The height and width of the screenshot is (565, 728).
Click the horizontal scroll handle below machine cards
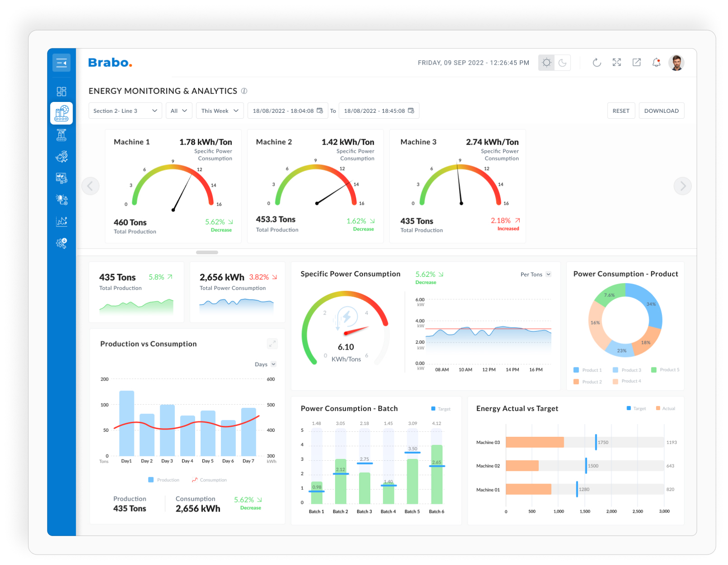pos(207,252)
